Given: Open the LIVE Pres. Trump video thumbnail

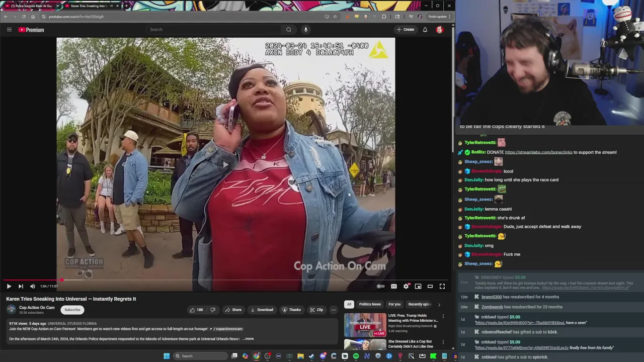Looking at the screenshot, I should (365, 325).
